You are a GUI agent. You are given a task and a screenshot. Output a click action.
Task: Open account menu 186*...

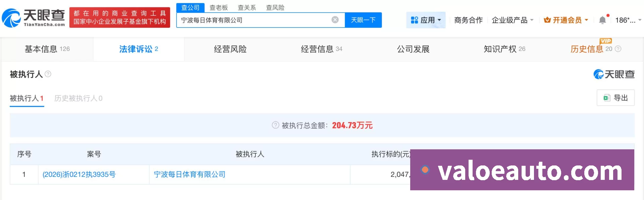(628, 20)
